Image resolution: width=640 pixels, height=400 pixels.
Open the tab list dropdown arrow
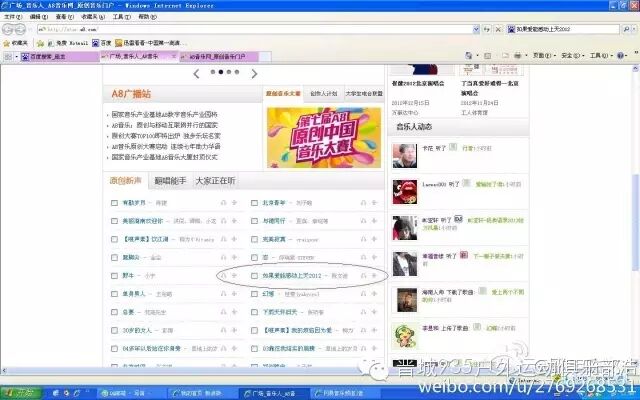point(17,56)
